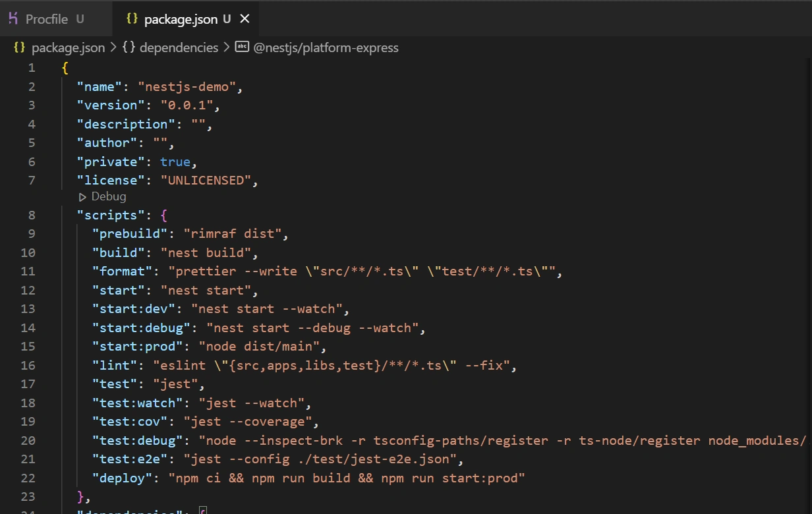Viewport: 812px width, 514px height.
Task: Click the "format" script key
Action: [x=122, y=271]
